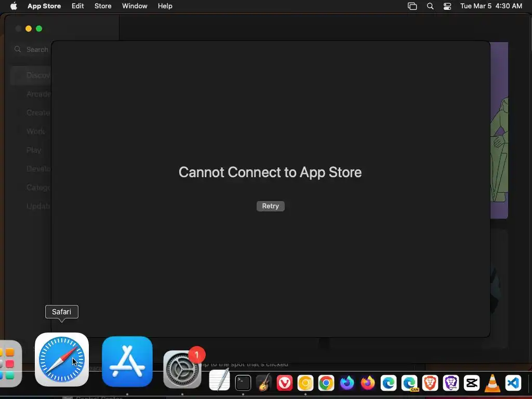Select Work in the sidebar
Viewport: 532px width, 399px height.
31,131
